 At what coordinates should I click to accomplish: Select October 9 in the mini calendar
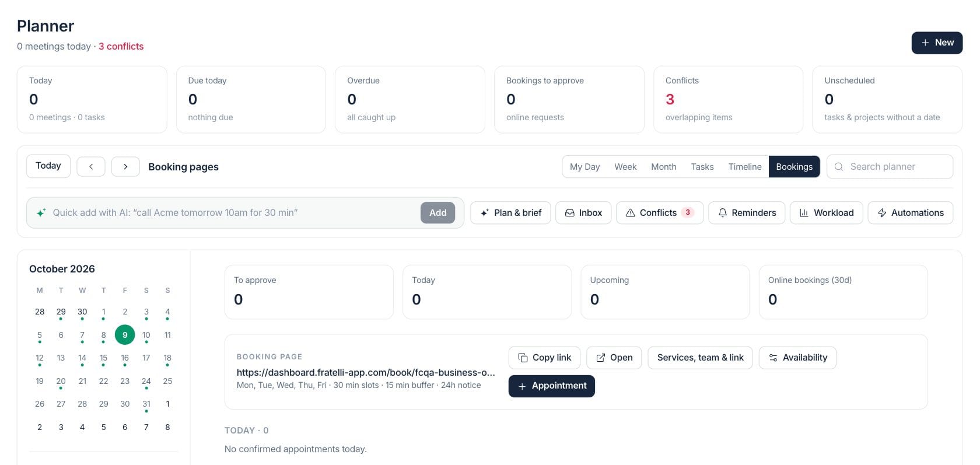coord(125,335)
